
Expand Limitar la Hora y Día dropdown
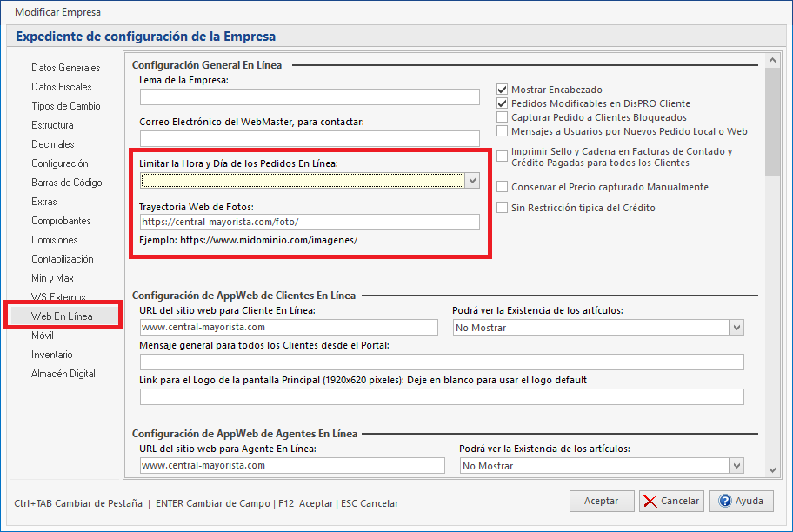tap(472, 181)
